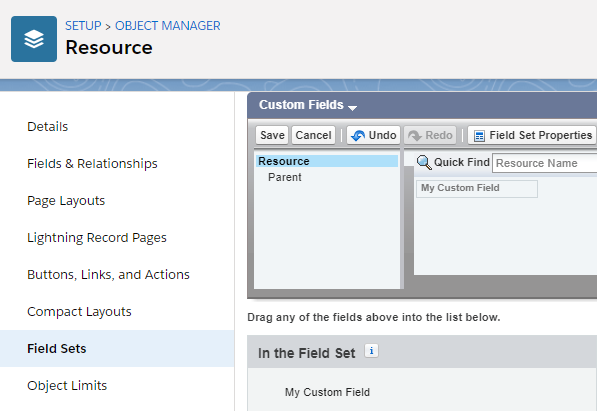Click the Resource object layers icon
Screen dimensions: 597x411
[34, 39]
